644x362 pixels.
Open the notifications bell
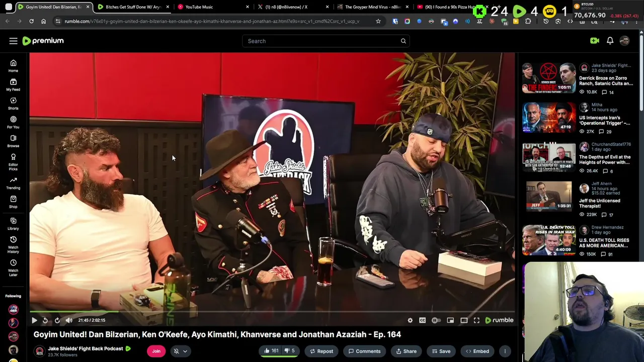[x=610, y=41]
